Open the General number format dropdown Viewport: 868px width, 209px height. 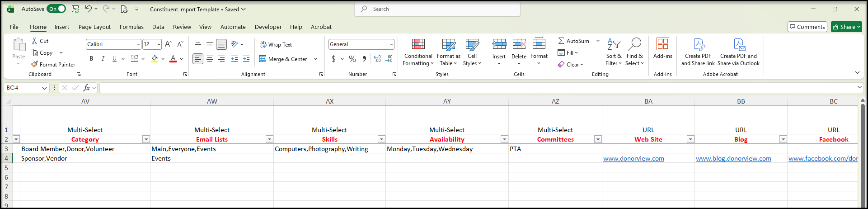[x=391, y=44]
